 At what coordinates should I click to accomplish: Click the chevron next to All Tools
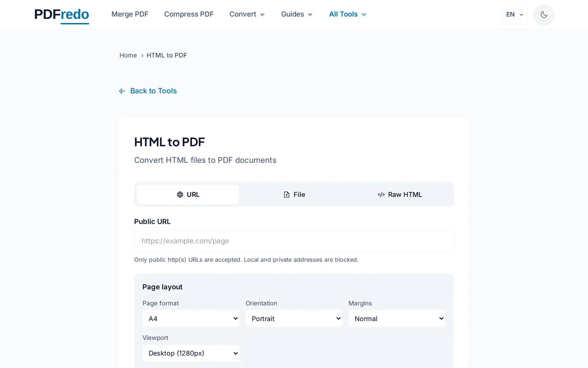coord(363,14)
